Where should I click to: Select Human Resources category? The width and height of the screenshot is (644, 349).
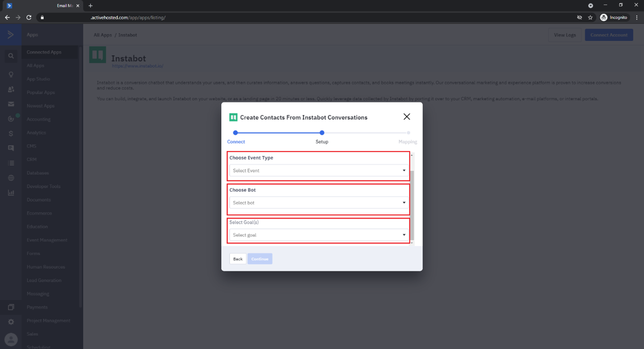(46, 267)
